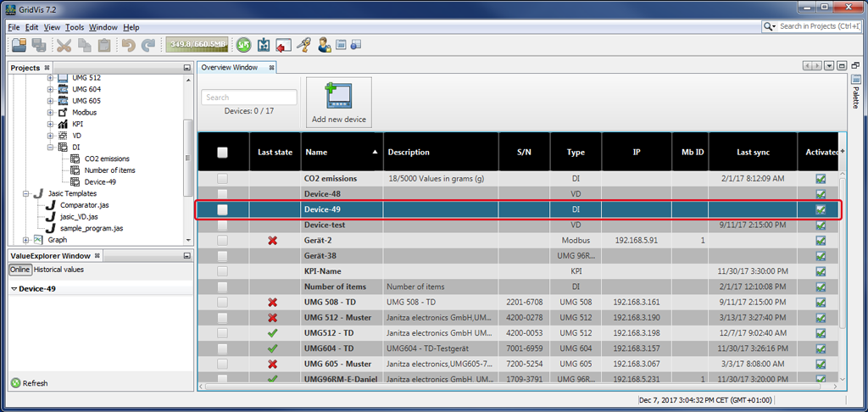
Task: Click the green synchronize icon in toolbar
Action: click(243, 45)
